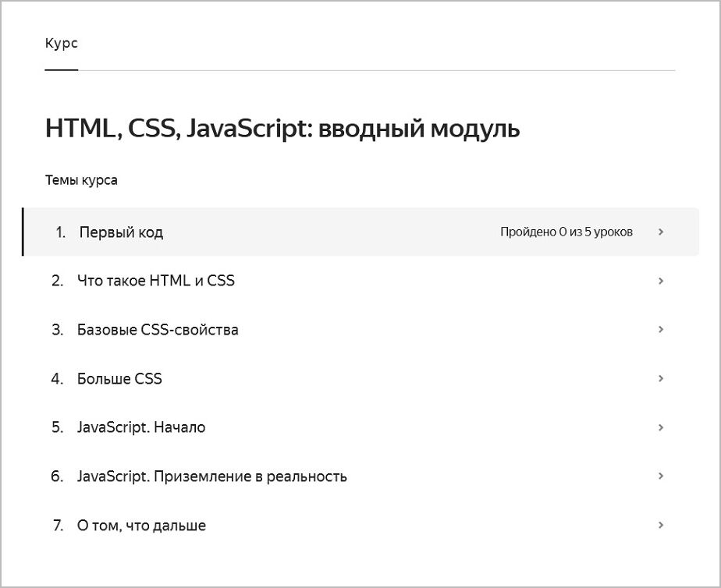This screenshot has height=588, width=721.
Task: Click number 4 beside Больше CSS
Action: click(57, 379)
